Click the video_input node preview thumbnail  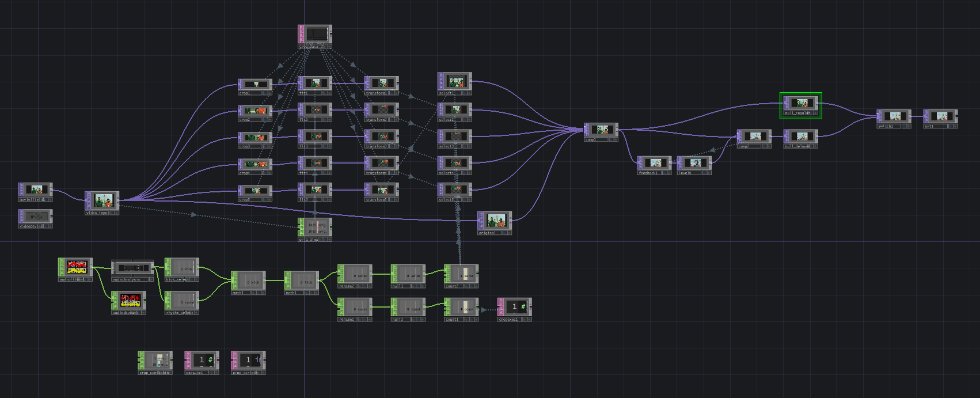(102, 201)
